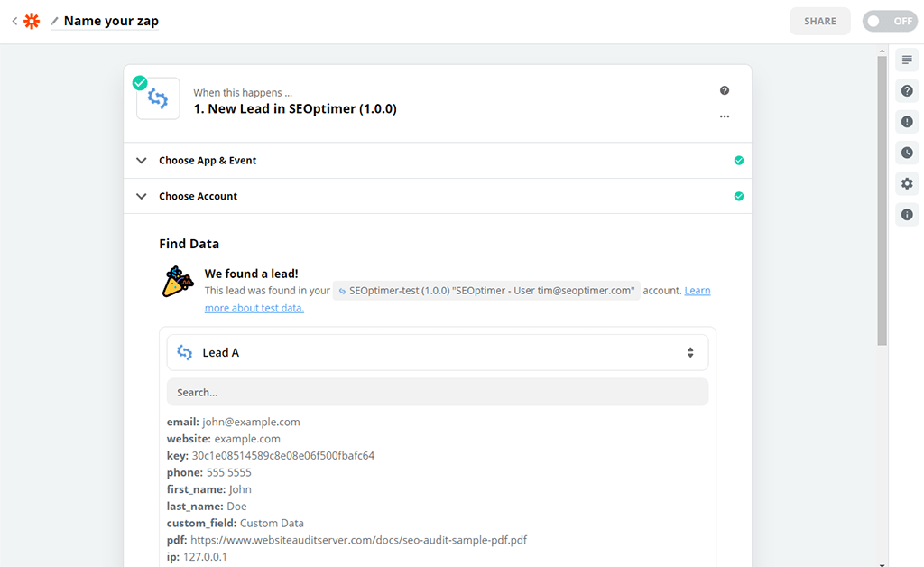Click the Name your zap title field

pos(111,21)
